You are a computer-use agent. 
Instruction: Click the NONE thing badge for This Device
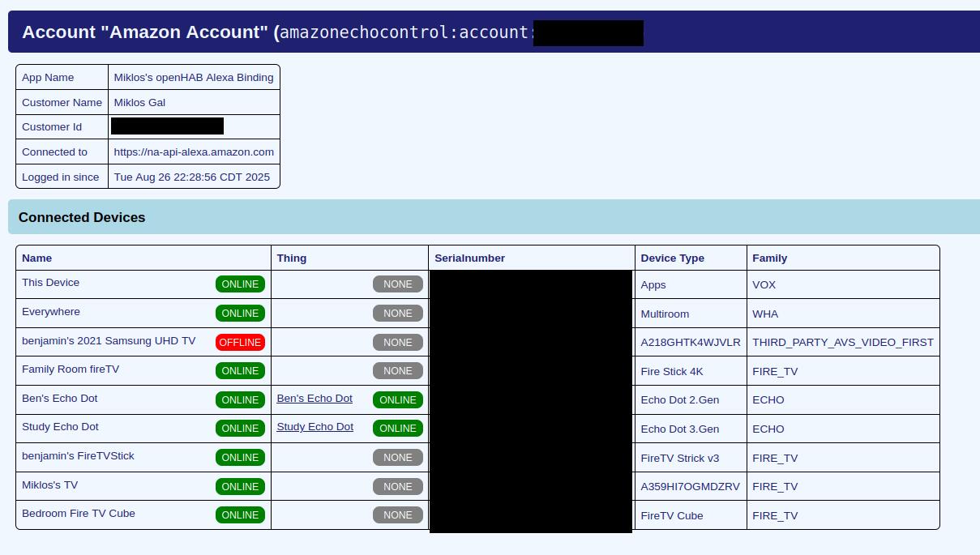point(398,284)
